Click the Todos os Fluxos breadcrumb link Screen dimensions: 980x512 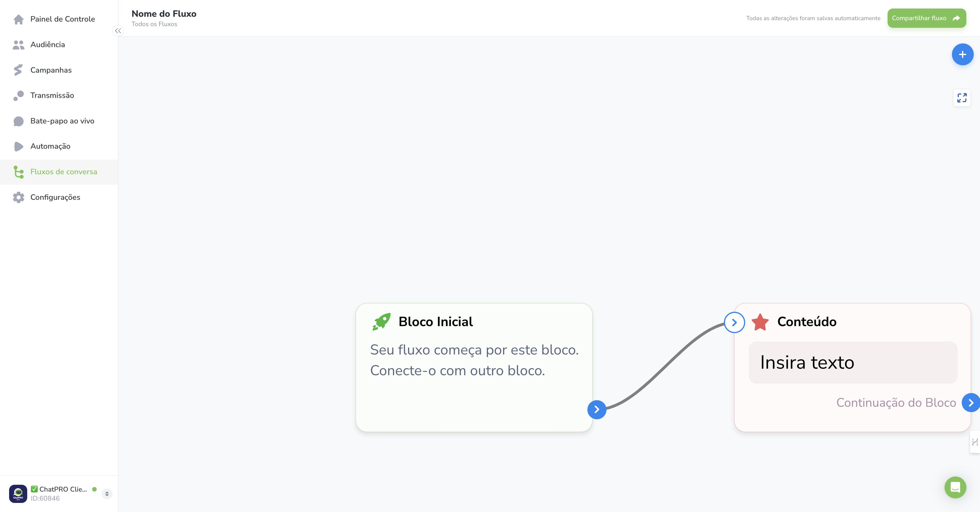coord(154,24)
